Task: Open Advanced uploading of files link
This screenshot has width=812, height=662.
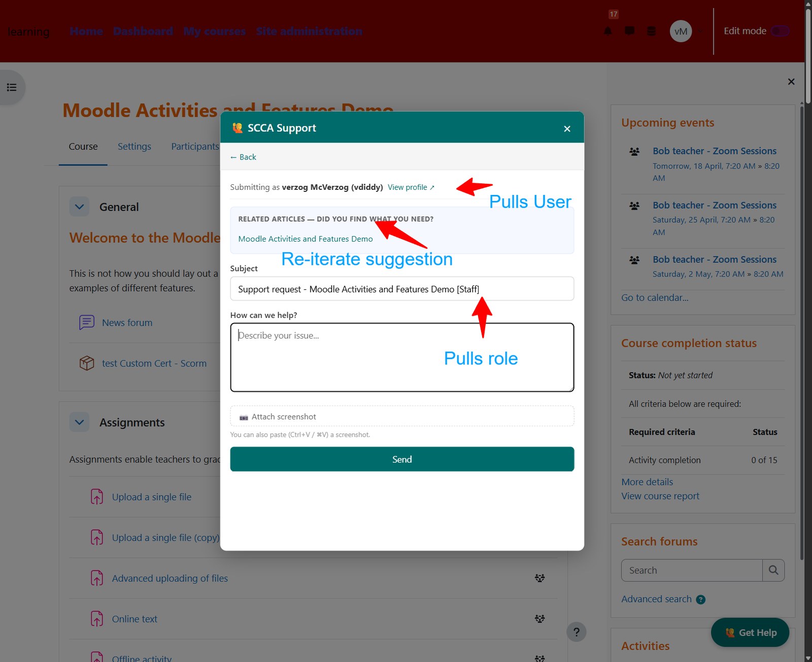Action: (x=170, y=578)
